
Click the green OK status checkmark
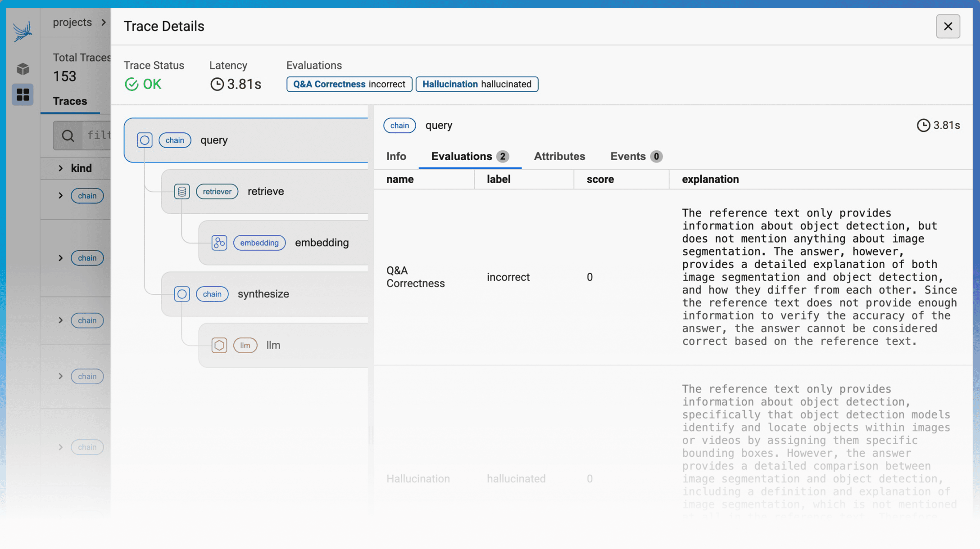pos(132,84)
